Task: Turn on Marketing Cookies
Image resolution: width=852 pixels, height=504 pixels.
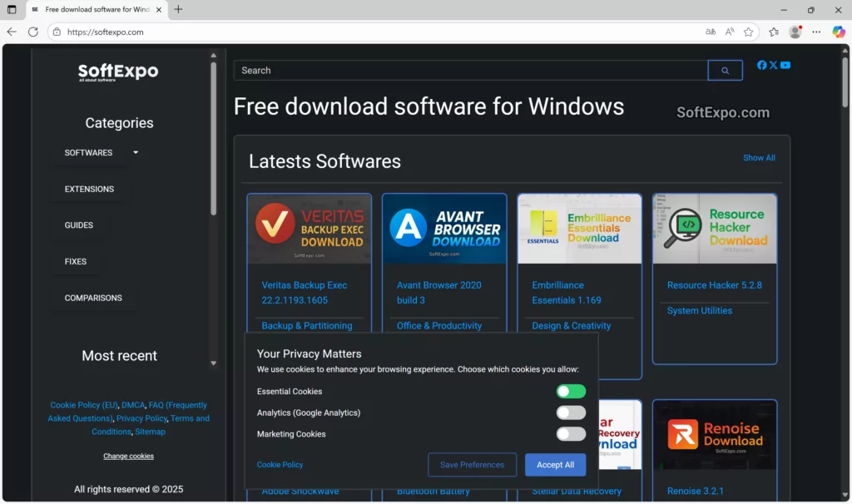Action: coord(570,433)
